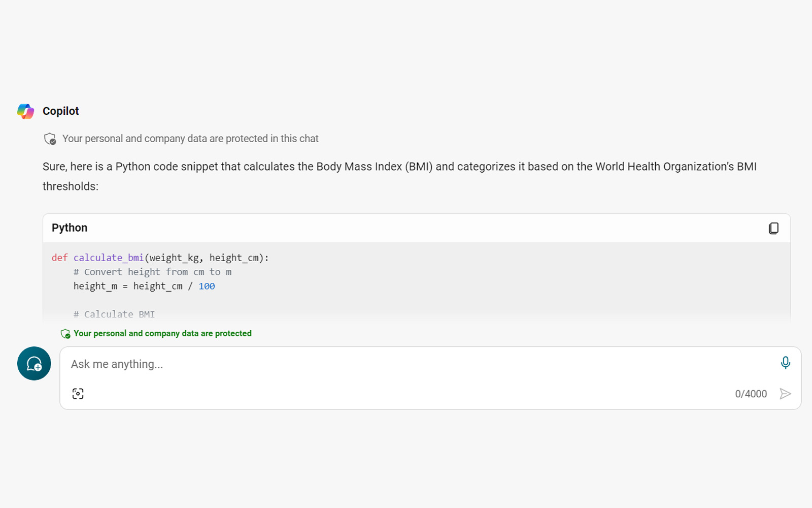Click the height_m variable in code
The image size is (812, 508).
click(95, 286)
